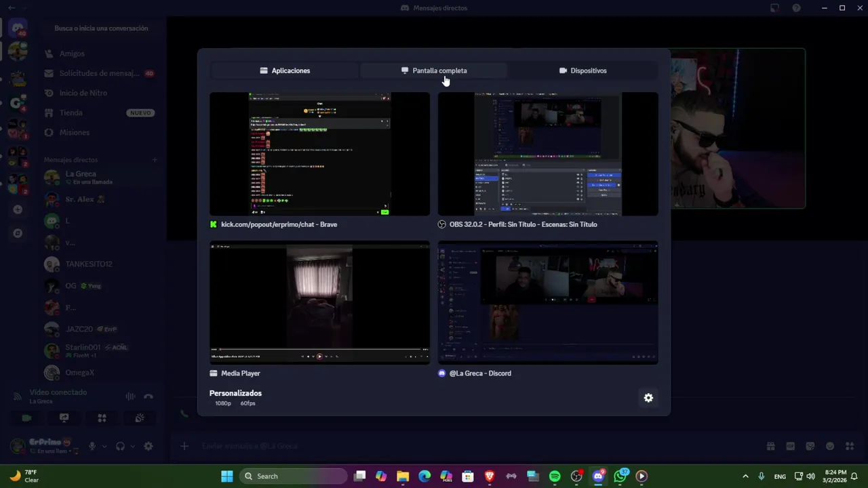Open the clock showing 8:24 PM
The image size is (868, 488).
point(835,476)
